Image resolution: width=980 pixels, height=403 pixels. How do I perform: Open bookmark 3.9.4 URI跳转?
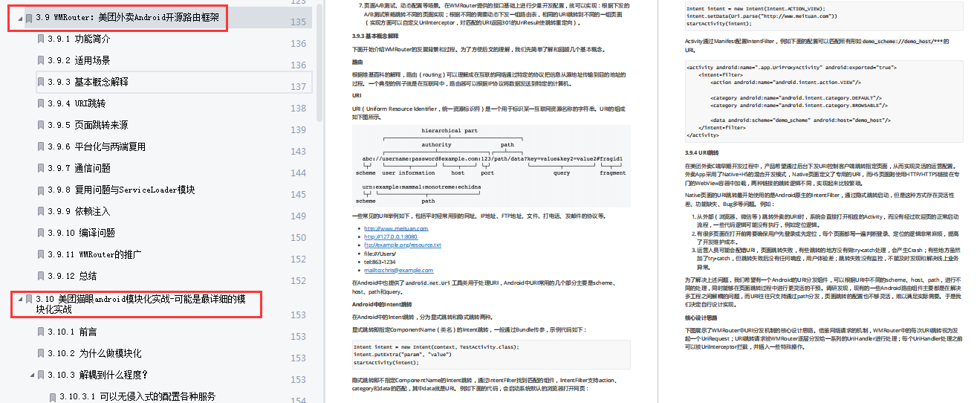coord(77,103)
